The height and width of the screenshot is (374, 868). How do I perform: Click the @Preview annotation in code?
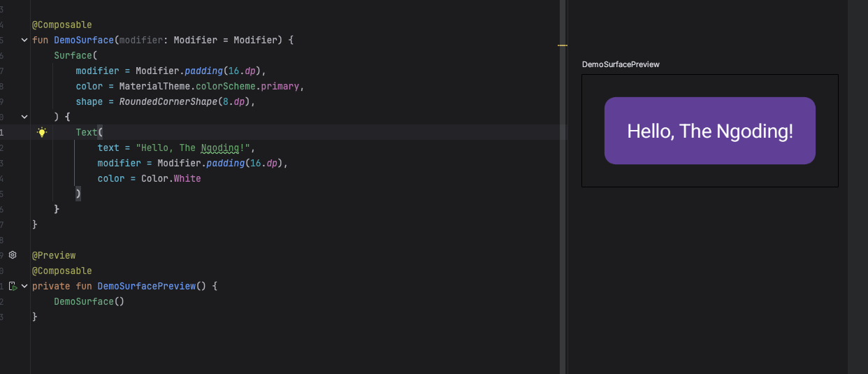[54, 255]
